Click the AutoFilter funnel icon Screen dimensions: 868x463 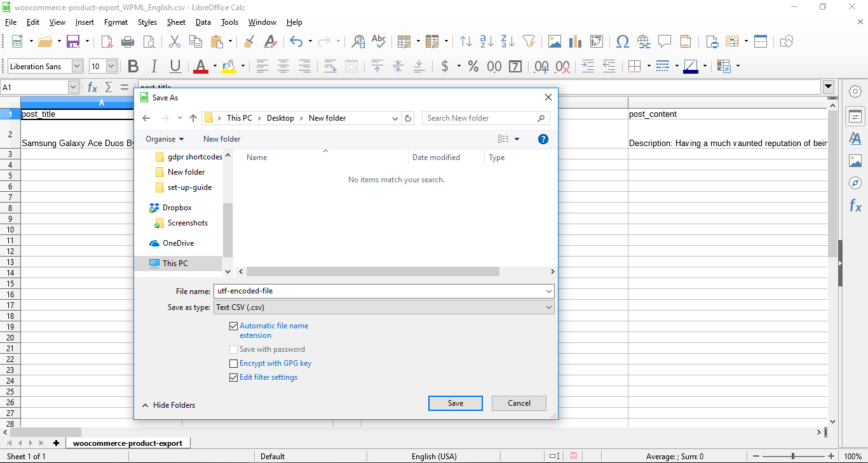pyautogui.click(x=529, y=42)
